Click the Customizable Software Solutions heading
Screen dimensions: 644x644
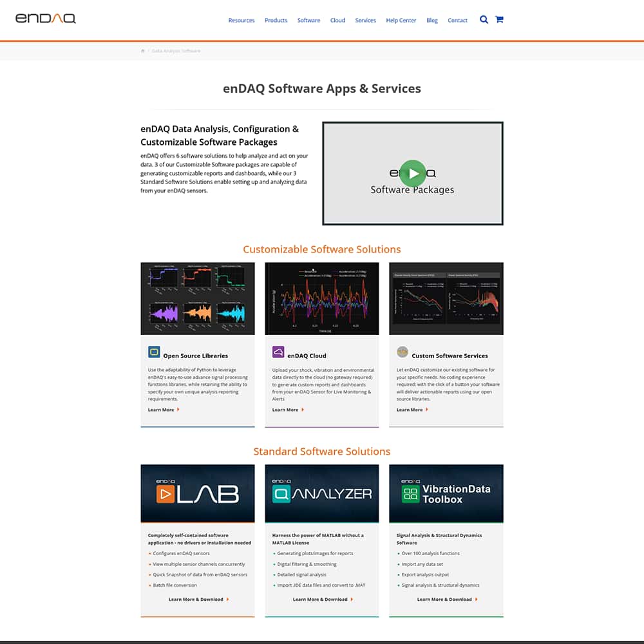click(x=322, y=249)
